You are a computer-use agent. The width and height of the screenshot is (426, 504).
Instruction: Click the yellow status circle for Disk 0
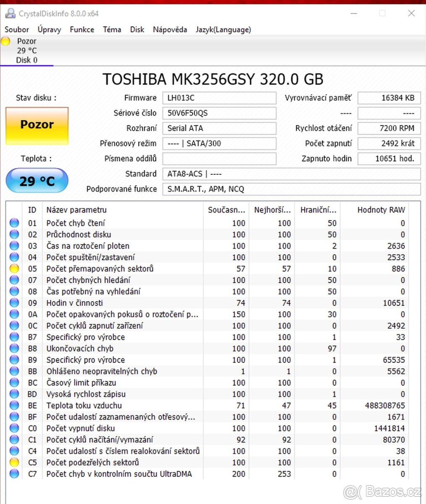[x=5, y=41]
